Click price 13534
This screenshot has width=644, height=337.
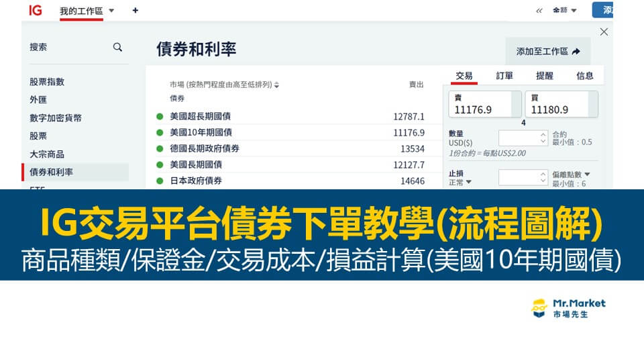(x=413, y=149)
